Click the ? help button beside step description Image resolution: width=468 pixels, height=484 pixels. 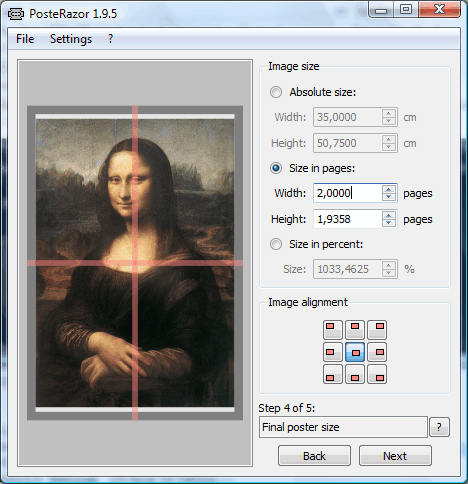coord(439,427)
